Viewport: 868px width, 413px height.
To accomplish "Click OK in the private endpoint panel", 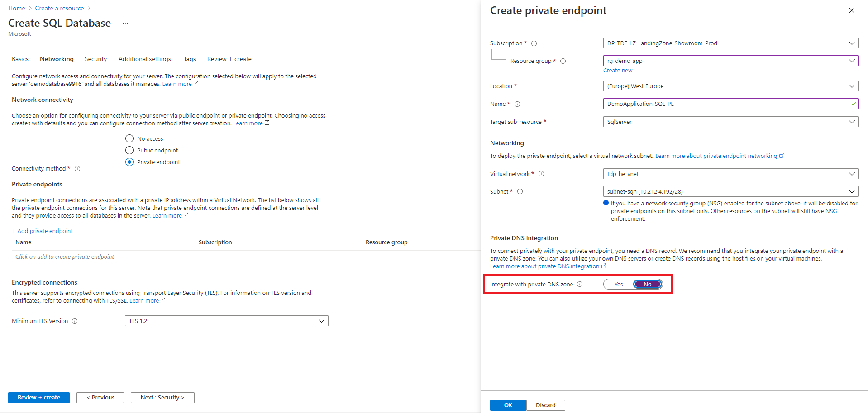I will (508, 405).
